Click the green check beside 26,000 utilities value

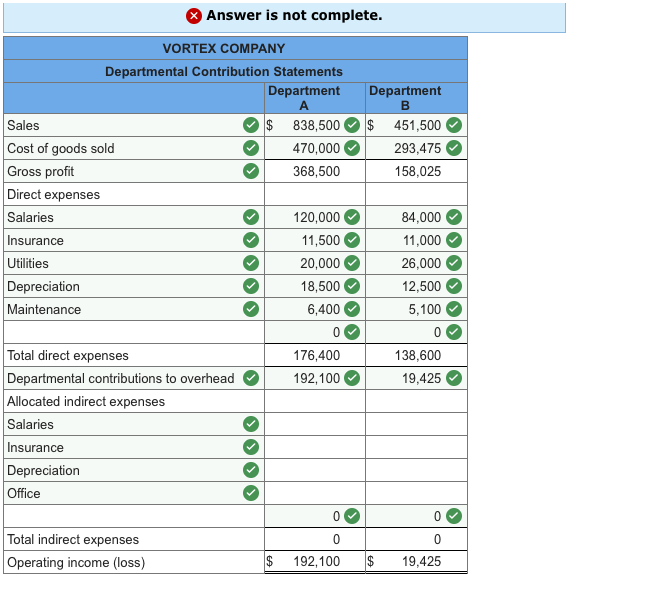pos(454,263)
